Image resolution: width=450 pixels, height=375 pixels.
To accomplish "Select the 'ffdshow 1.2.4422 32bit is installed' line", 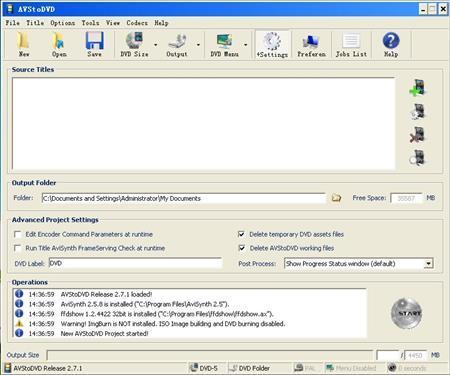I will 167,314.
